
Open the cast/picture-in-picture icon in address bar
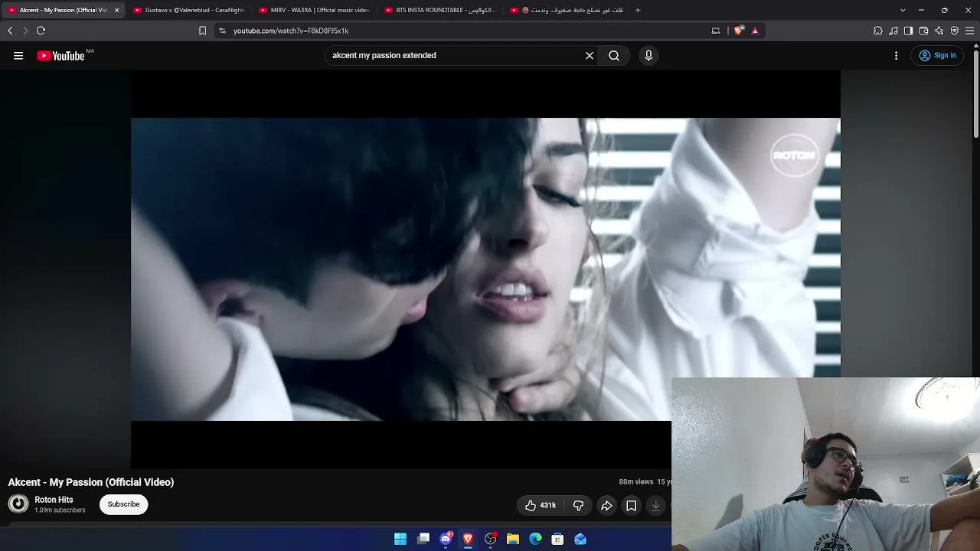tap(716, 31)
